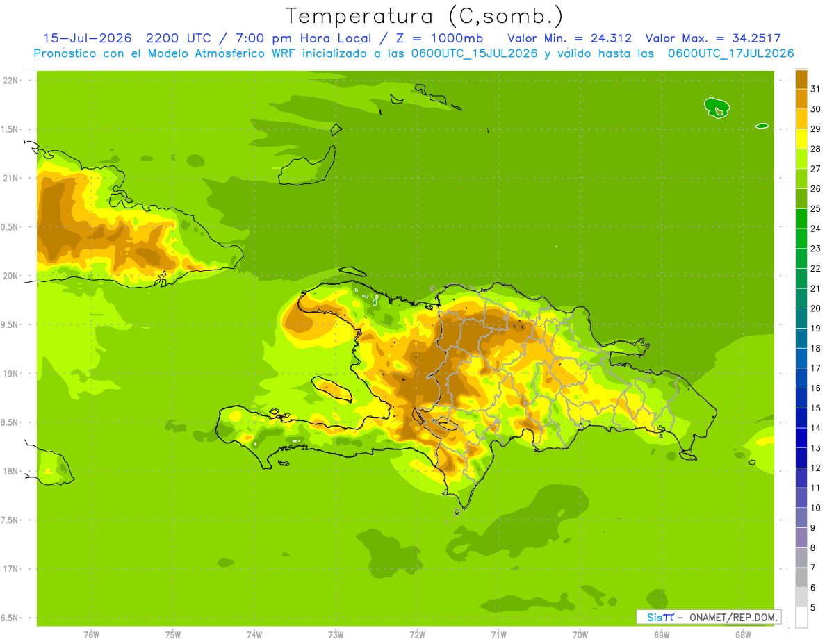Select the legend swatch between 30 and 31

pyautogui.click(x=801, y=99)
